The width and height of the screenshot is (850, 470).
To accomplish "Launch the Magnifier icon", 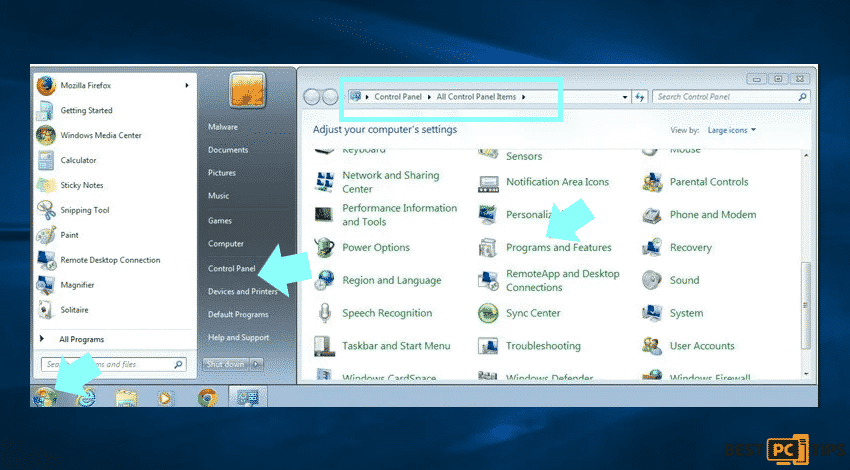I will (x=46, y=285).
